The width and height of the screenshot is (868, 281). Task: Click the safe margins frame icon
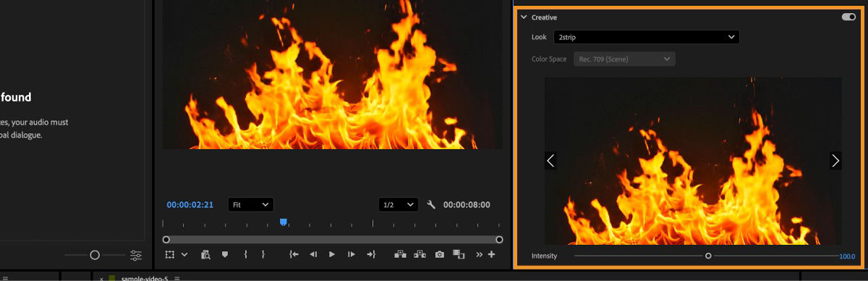click(170, 254)
